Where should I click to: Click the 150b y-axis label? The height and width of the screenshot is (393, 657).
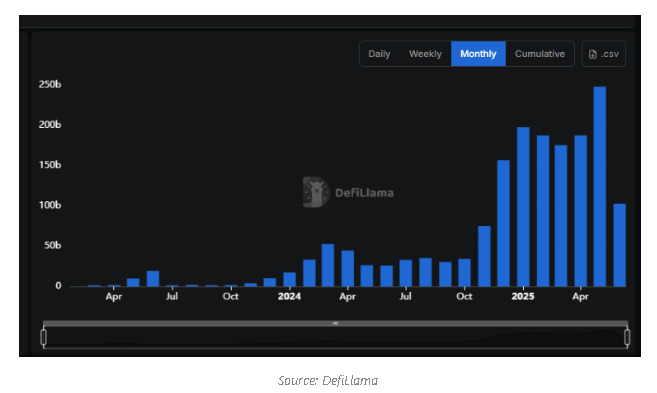point(50,165)
